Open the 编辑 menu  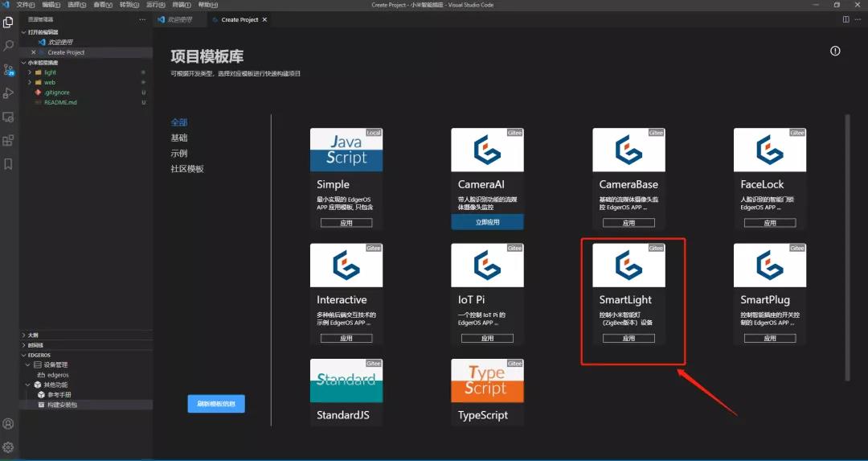tap(51, 5)
